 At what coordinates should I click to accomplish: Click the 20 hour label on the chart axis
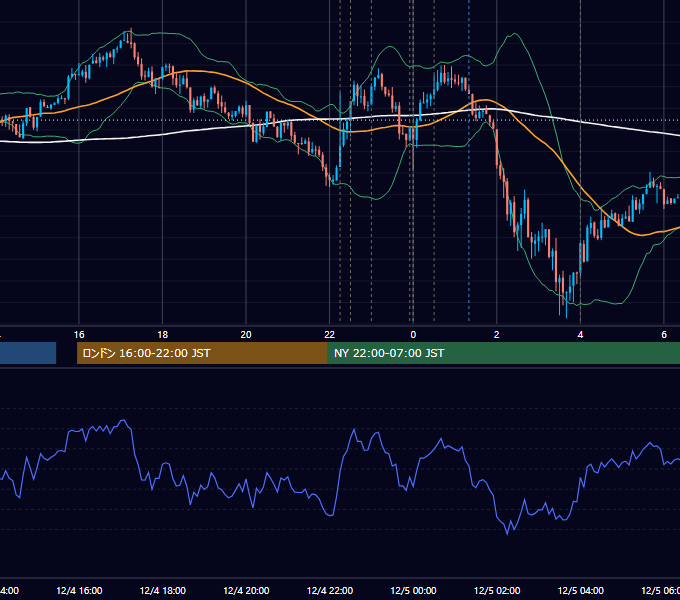pyautogui.click(x=246, y=335)
